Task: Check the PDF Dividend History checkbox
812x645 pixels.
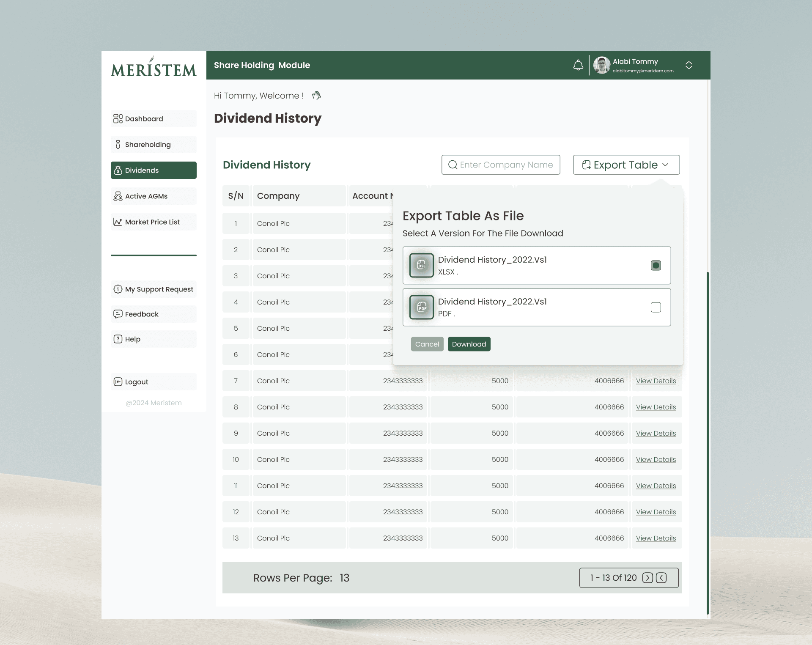Action: [656, 307]
